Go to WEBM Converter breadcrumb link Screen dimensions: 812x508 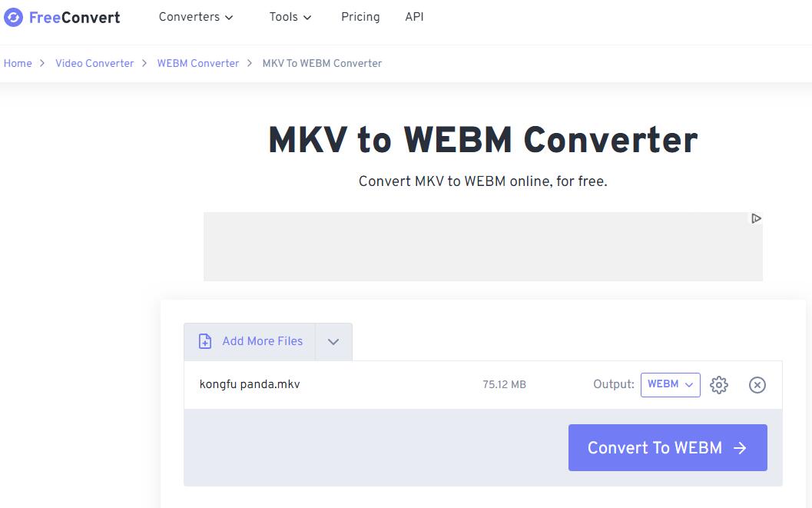pyautogui.click(x=198, y=64)
